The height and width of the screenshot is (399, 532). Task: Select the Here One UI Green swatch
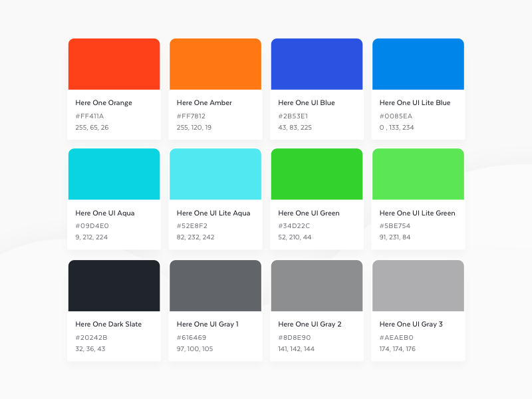[317, 174]
